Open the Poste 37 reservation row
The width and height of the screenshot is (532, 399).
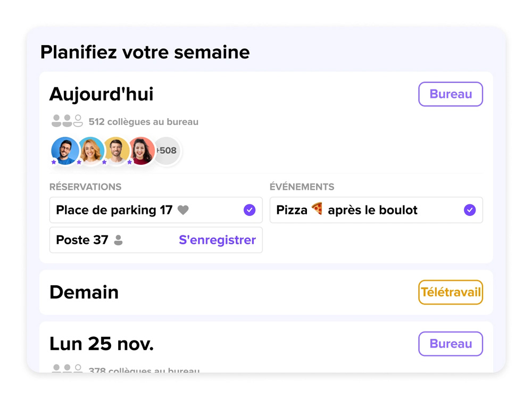(x=156, y=240)
